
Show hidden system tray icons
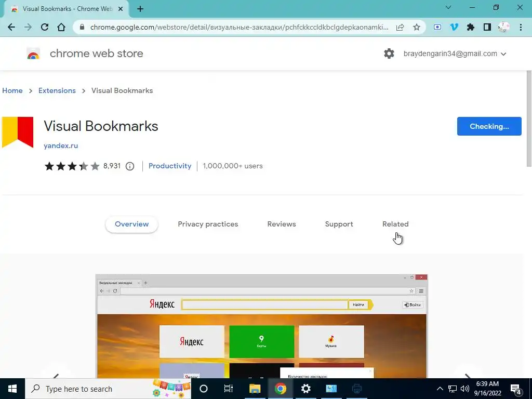[440, 389]
